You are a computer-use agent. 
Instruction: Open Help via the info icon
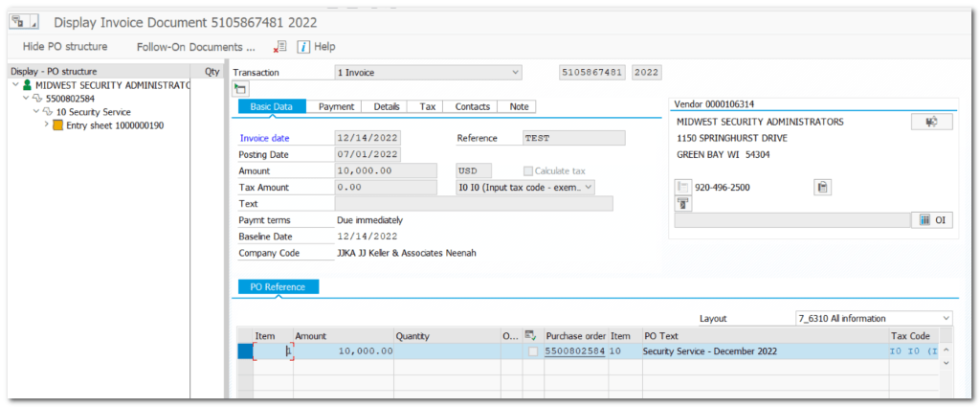[x=303, y=46]
